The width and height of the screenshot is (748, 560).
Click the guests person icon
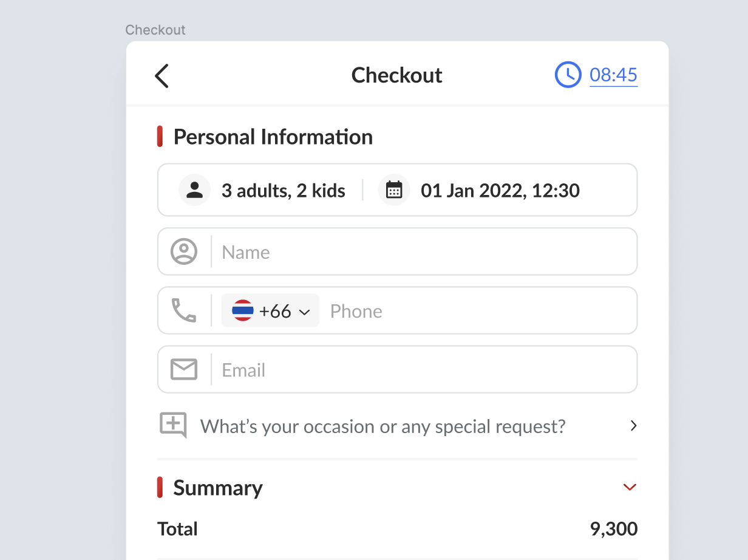coord(194,190)
